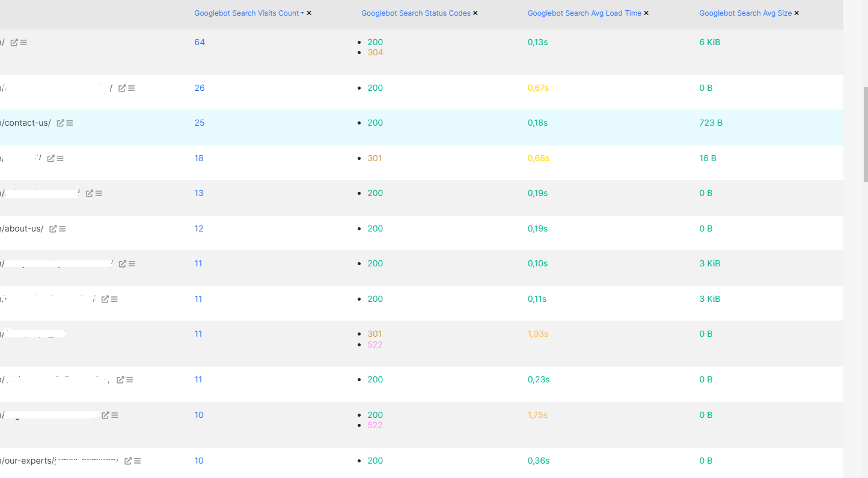Sort by Googlebot Search Visits Count header
The width and height of the screenshot is (868, 478).
[x=246, y=13]
